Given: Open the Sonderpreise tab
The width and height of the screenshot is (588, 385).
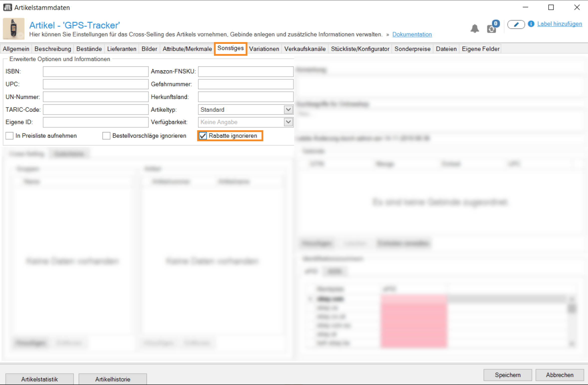Looking at the screenshot, I should click(412, 49).
